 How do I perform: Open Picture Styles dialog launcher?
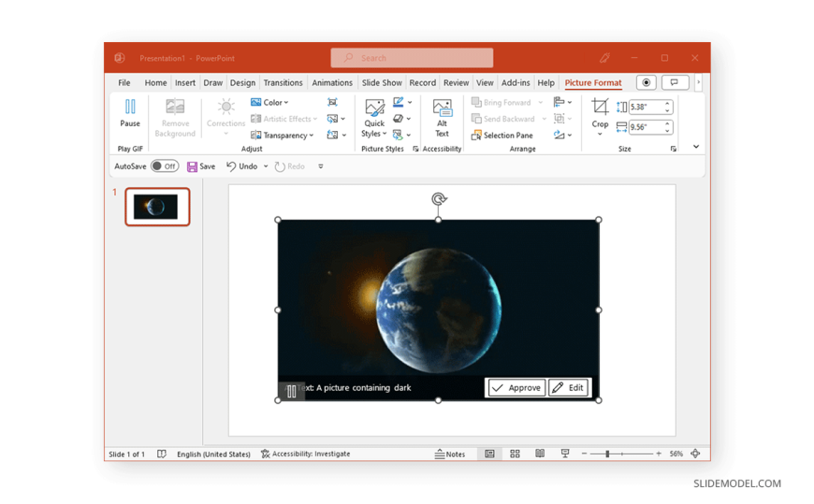pyautogui.click(x=415, y=149)
